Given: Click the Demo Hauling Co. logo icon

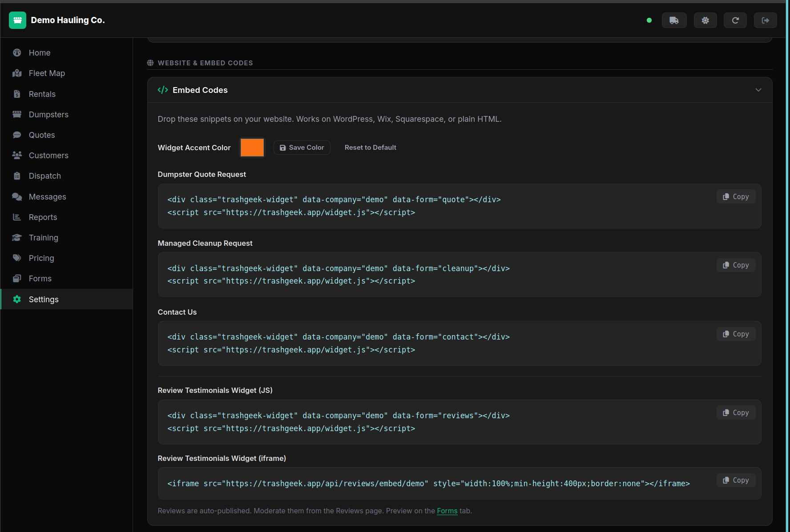Looking at the screenshot, I should point(17,20).
